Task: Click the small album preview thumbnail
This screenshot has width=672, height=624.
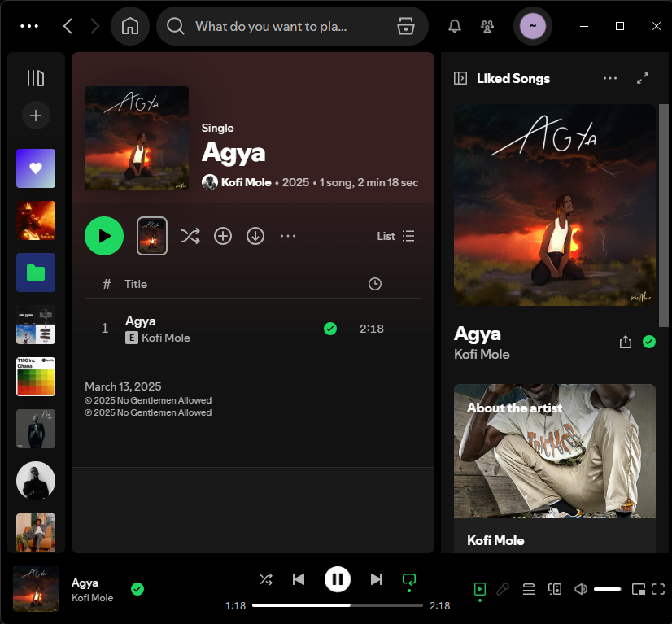Action: tap(152, 236)
